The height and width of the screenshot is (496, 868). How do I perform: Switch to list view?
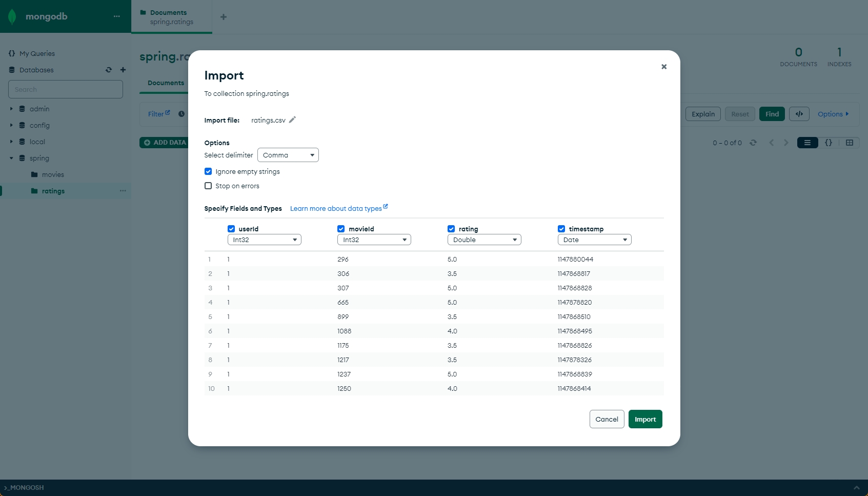pyautogui.click(x=808, y=143)
